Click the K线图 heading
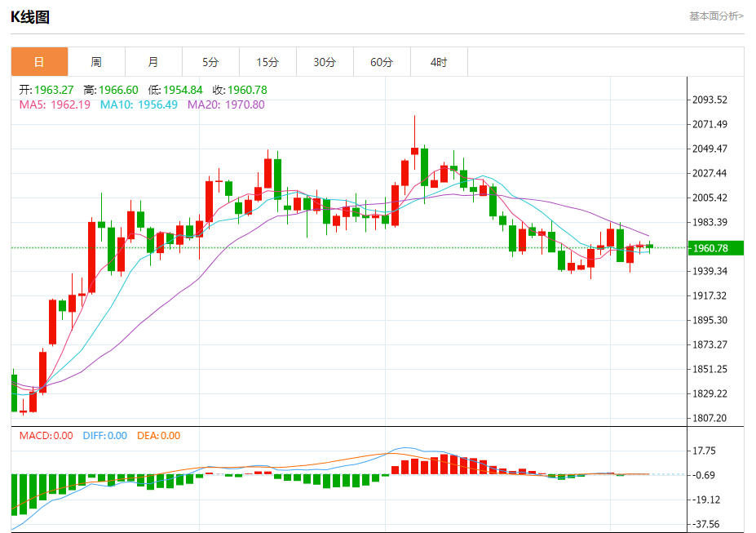Image resolution: width=756 pixels, height=533 pixels. pyautogui.click(x=30, y=17)
